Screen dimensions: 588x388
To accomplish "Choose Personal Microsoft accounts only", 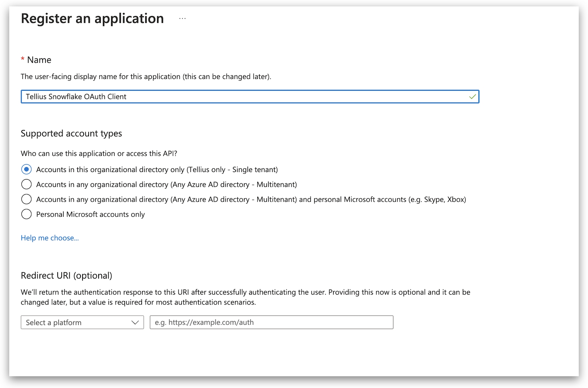I will [x=26, y=214].
